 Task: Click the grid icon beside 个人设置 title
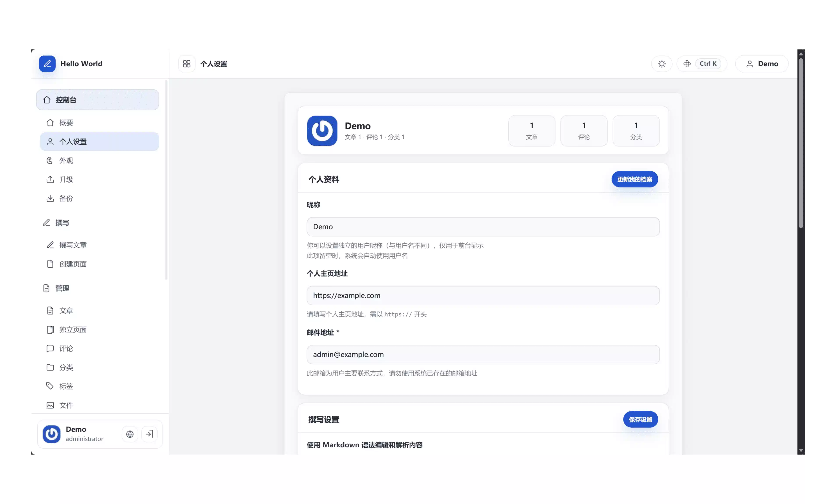pyautogui.click(x=187, y=64)
